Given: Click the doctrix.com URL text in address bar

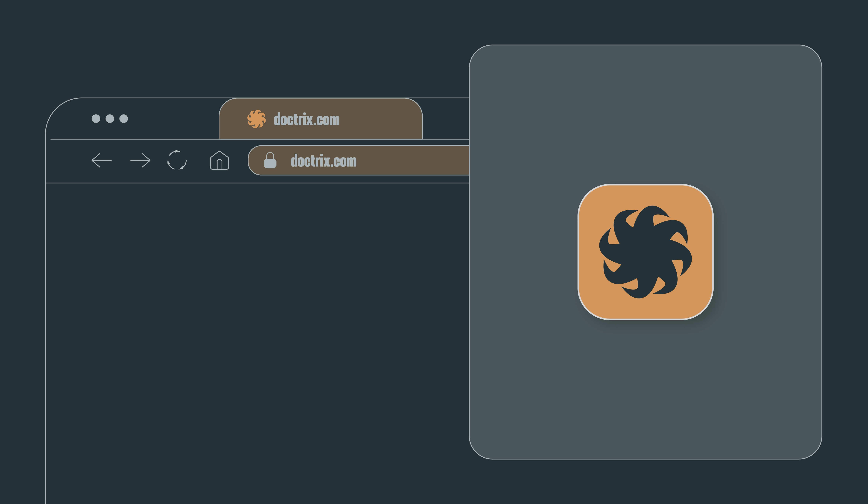Looking at the screenshot, I should (x=323, y=161).
